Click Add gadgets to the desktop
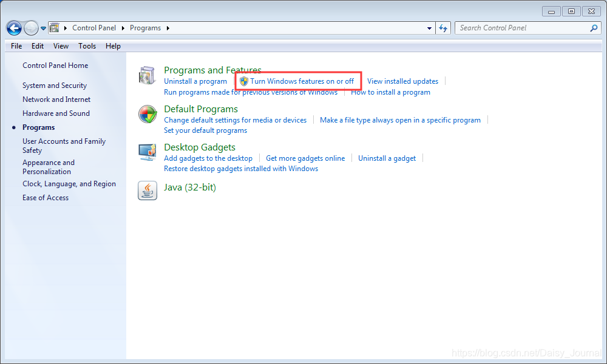Image resolution: width=607 pixels, height=364 pixels. (x=208, y=158)
